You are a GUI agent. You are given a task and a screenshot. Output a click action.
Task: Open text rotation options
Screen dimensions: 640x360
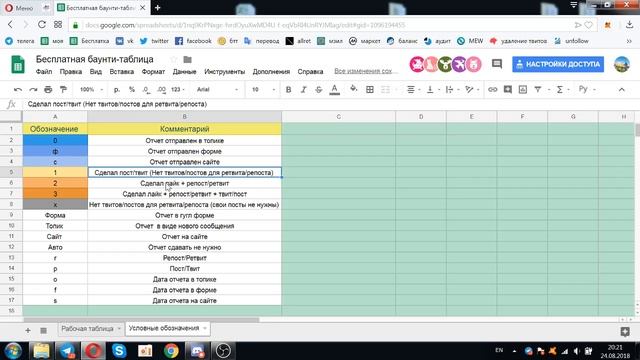471,89
